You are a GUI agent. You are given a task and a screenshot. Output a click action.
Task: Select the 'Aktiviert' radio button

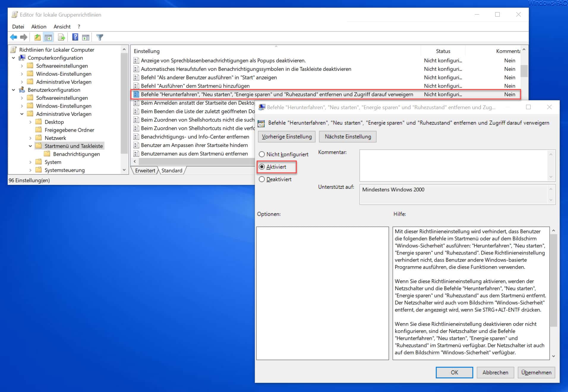262,167
